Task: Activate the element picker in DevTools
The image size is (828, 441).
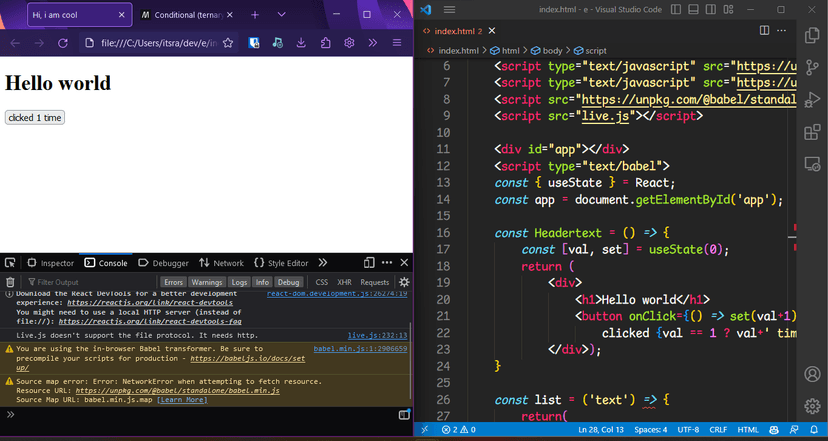Action: pyautogui.click(x=10, y=263)
